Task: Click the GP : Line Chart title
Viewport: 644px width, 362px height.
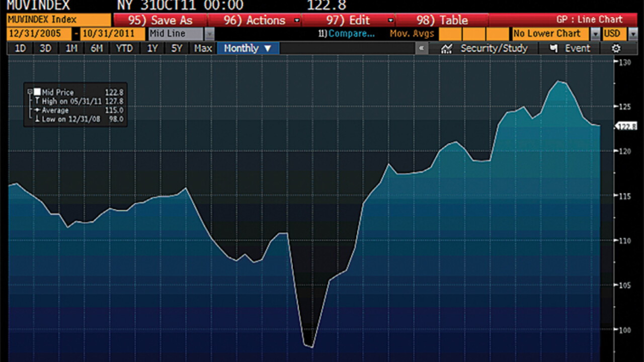Action: [590, 20]
